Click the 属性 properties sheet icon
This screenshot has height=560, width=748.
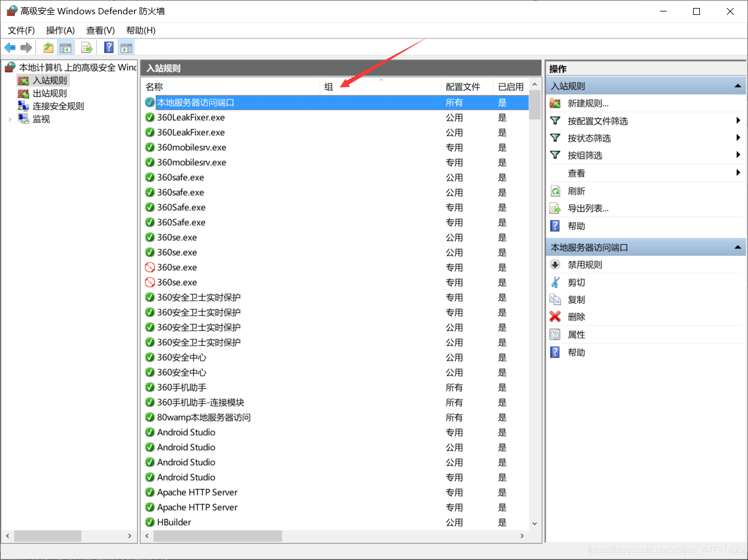555,335
